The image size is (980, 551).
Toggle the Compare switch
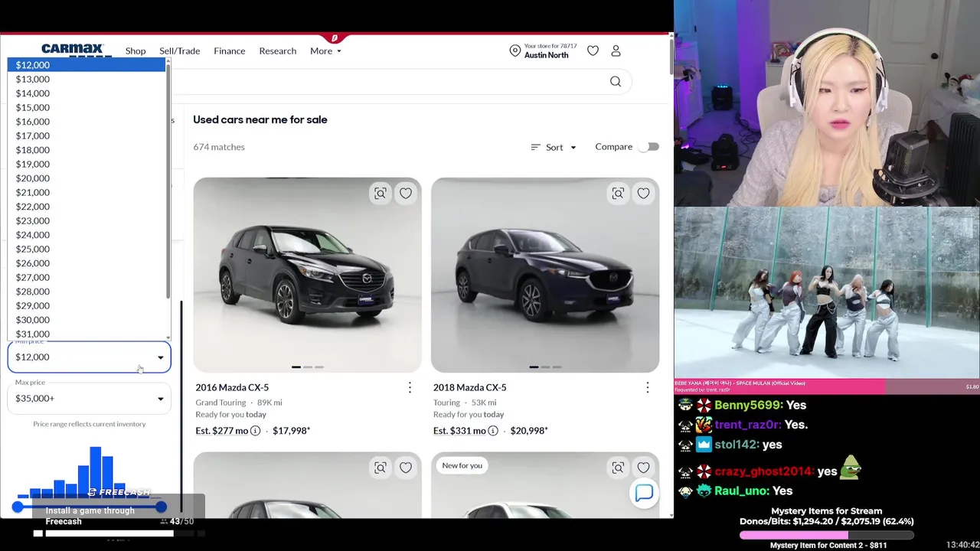tap(649, 147)
